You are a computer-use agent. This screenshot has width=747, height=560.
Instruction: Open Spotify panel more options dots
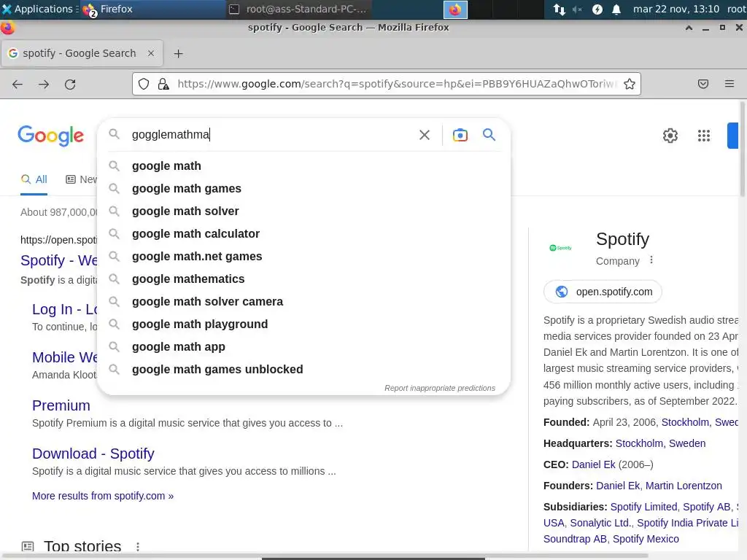651,260
